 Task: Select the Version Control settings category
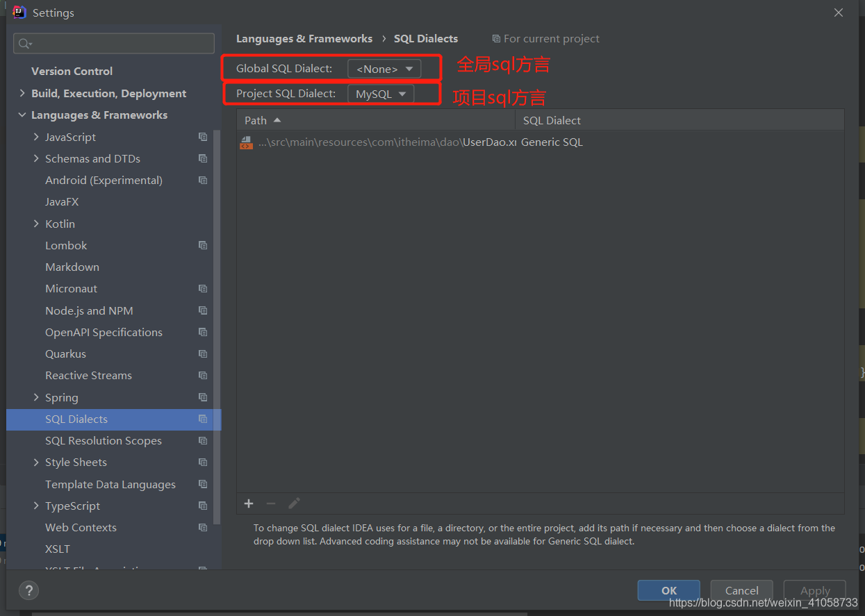coord(72,71)
